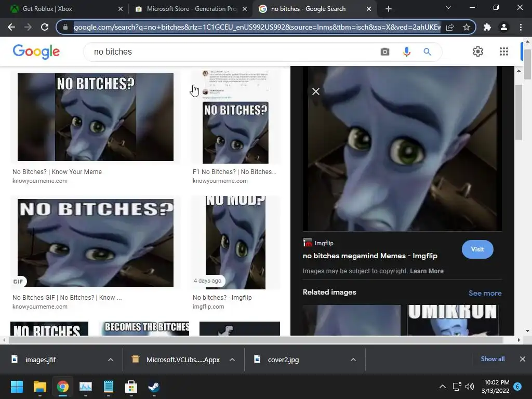Open the Microsoft Store taskbar icon
This screenshot has height=399, width=532.
tap(131, 387)
